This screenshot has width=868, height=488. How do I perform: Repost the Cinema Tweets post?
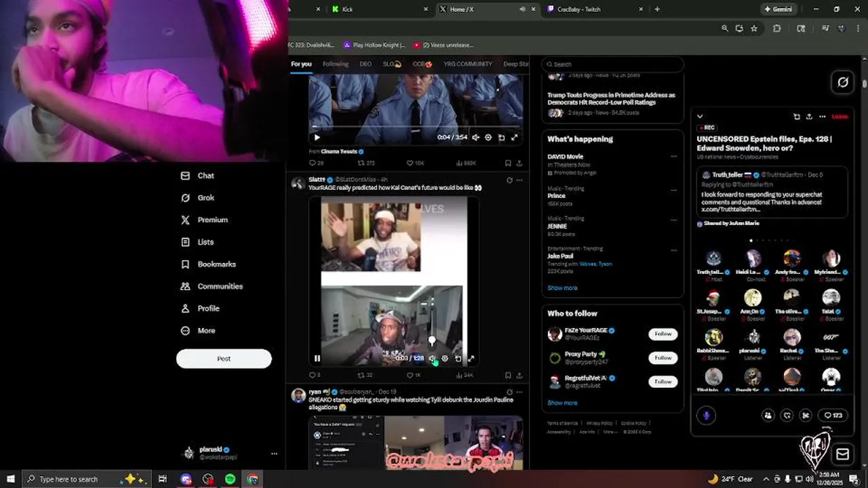pos(366,163)
